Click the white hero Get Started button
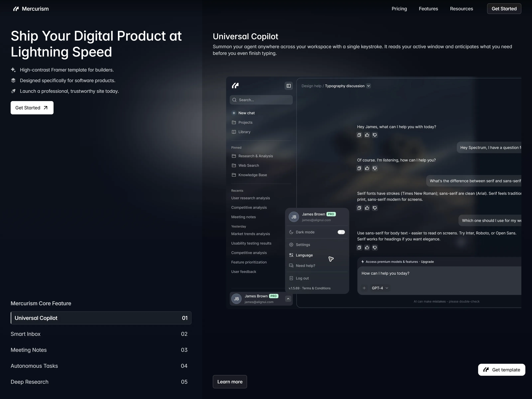 (x=32, y=108)
